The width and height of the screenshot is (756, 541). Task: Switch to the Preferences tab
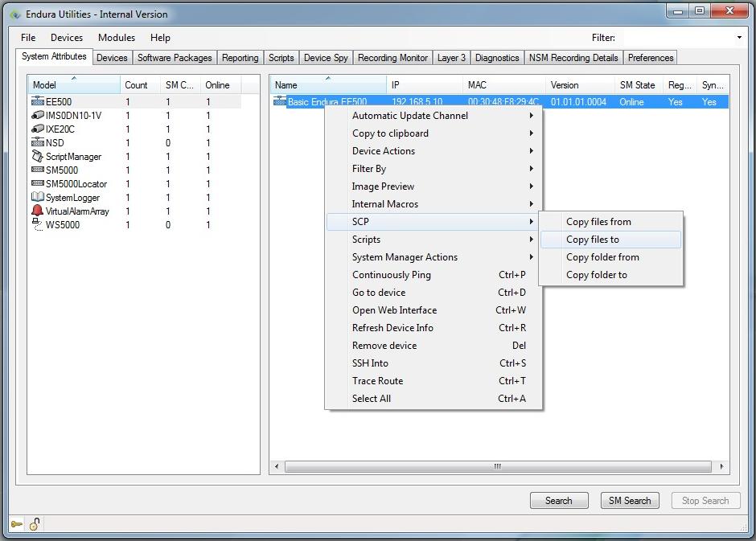click(x=651, y=58)
